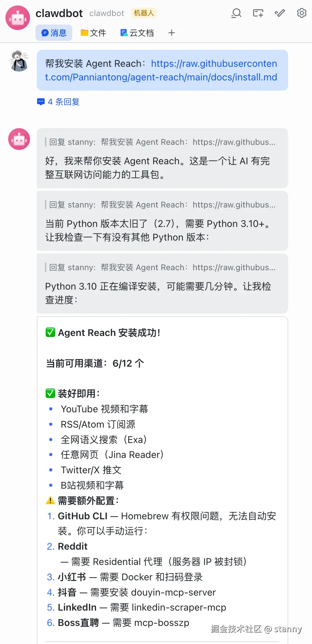Open the chat history search icon

(236, 13)
